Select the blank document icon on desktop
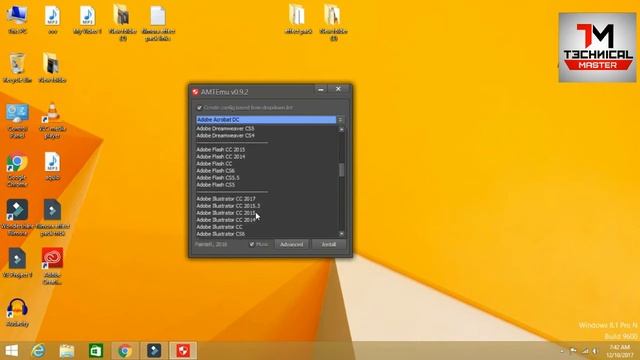Image resolution: width=640 pixels, height=360 pixels. (158, 22)
